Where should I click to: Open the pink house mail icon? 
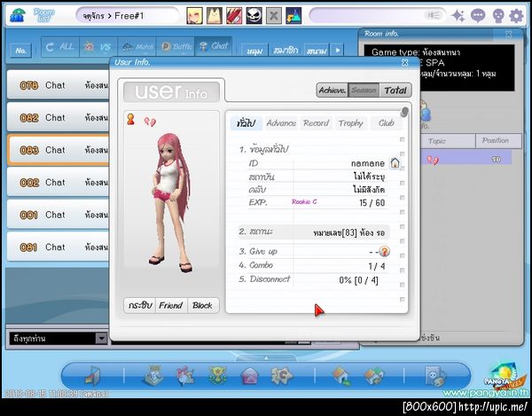[x=249, y=376]
